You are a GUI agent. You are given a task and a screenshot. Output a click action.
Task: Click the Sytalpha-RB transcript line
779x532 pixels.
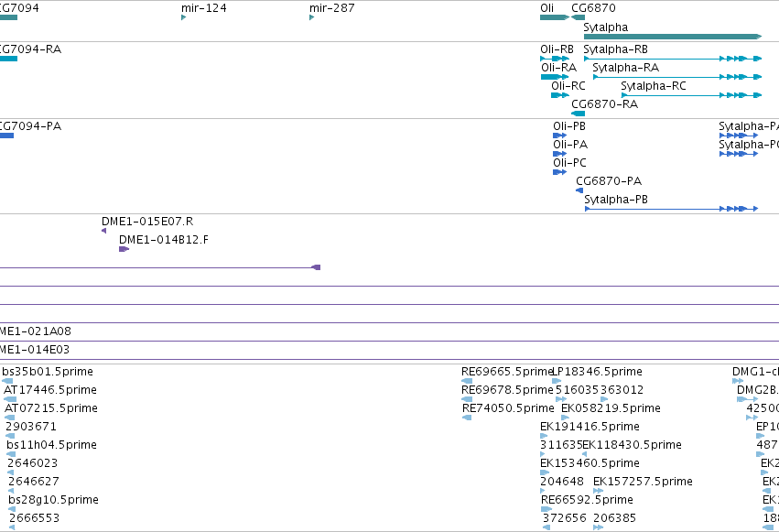(x=673, y=59)
